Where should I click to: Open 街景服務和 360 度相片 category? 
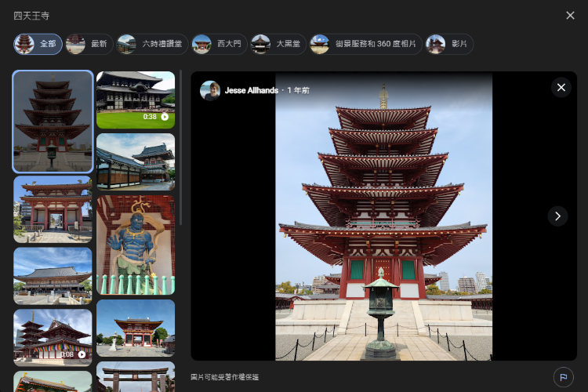[365, 44]
